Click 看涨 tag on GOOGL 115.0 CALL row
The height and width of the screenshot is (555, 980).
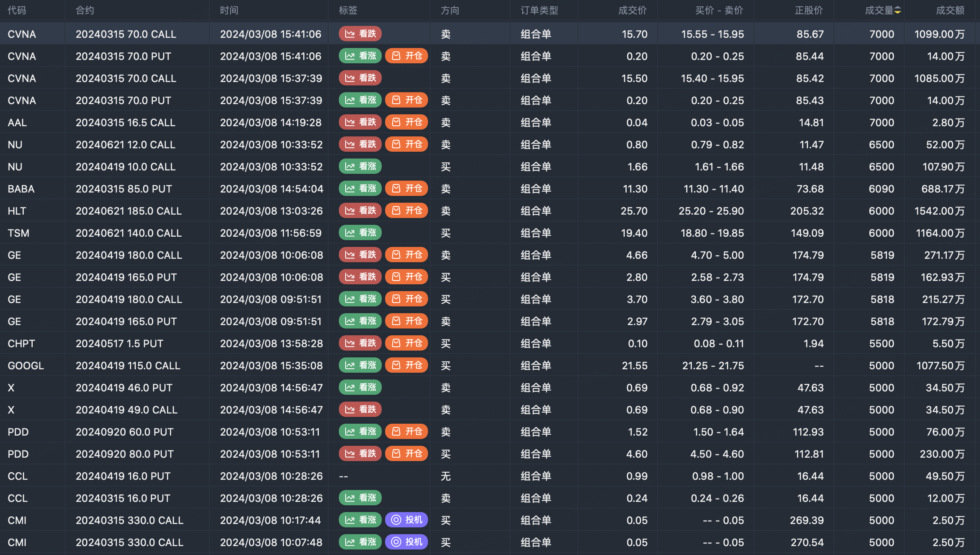click(x=360, y=365)
